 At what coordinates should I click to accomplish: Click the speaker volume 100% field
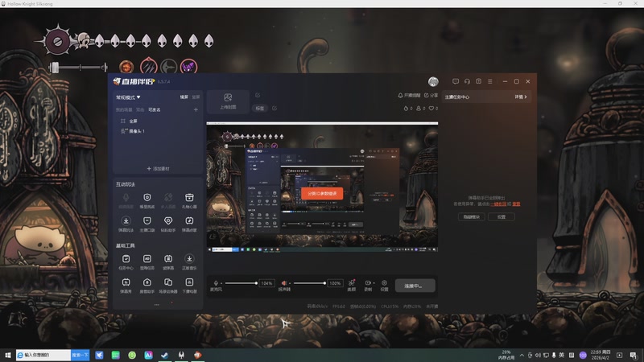335,283
